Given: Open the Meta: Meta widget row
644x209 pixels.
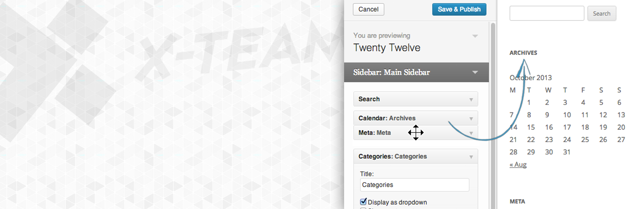Looking at the screenshot, I should [415, 133].
